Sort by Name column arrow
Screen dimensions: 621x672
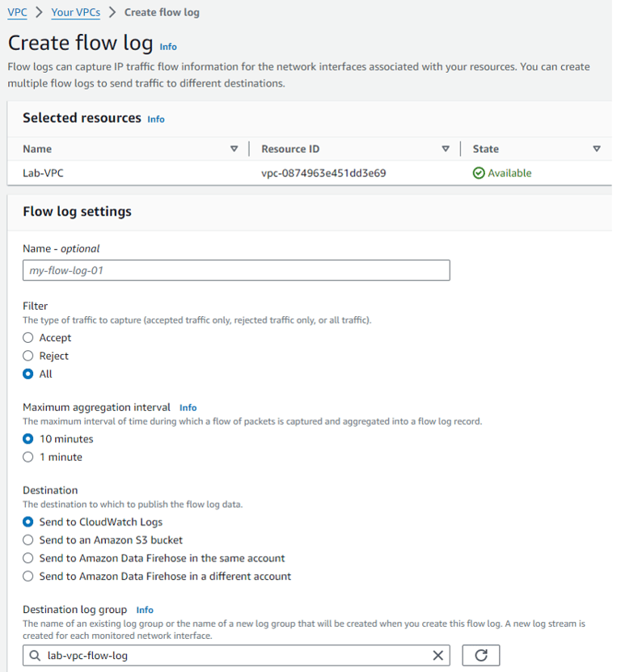pyautogui.click(x=234, y=149)
